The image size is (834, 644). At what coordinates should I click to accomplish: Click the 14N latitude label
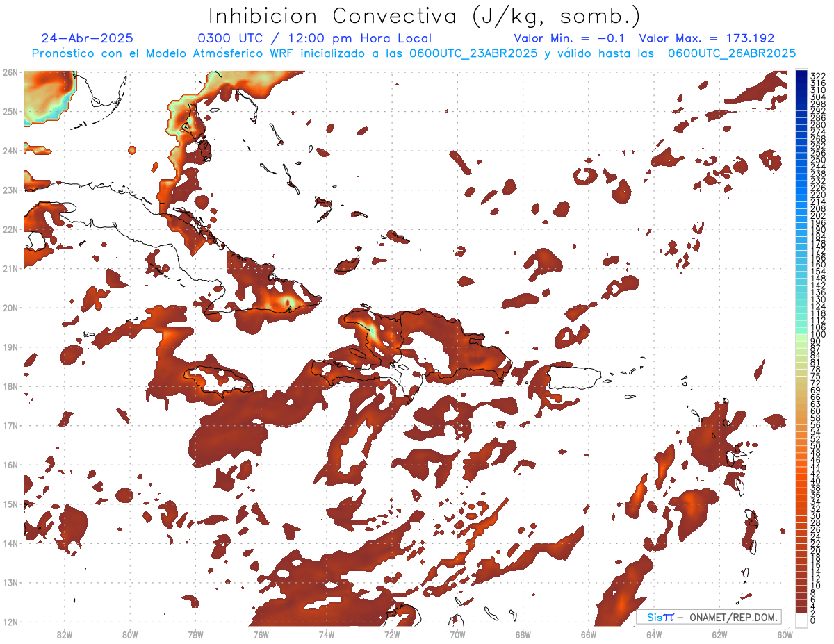10,543
